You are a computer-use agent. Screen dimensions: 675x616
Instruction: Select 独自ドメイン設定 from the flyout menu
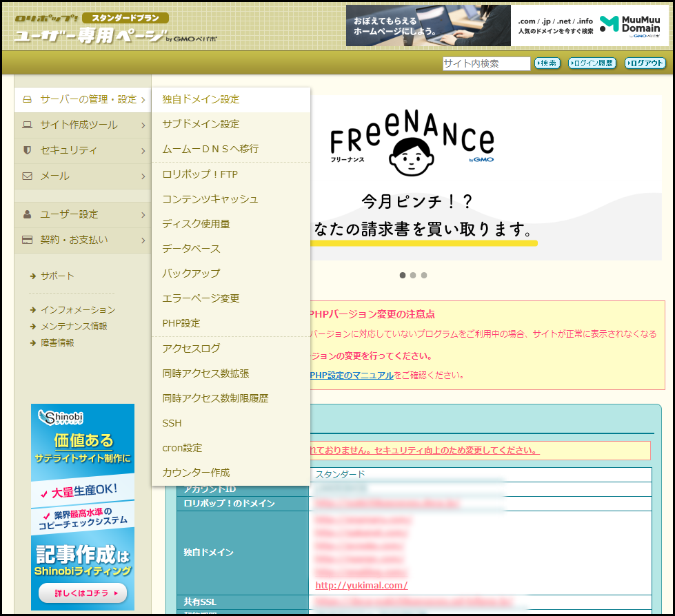201,99
